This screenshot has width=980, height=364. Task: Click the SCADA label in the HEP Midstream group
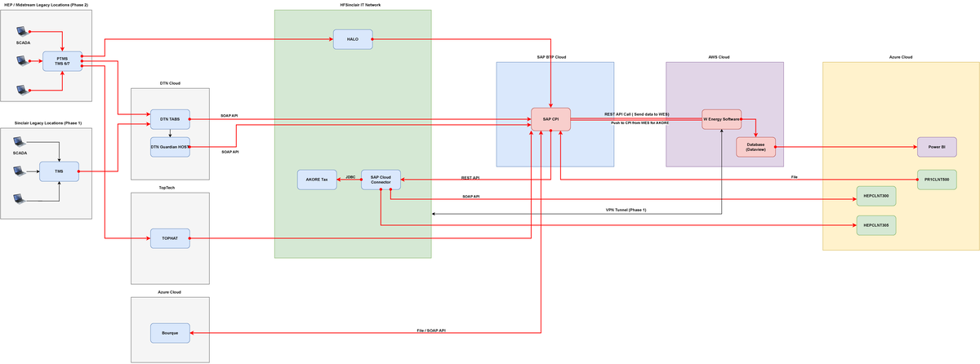[23, 42]
